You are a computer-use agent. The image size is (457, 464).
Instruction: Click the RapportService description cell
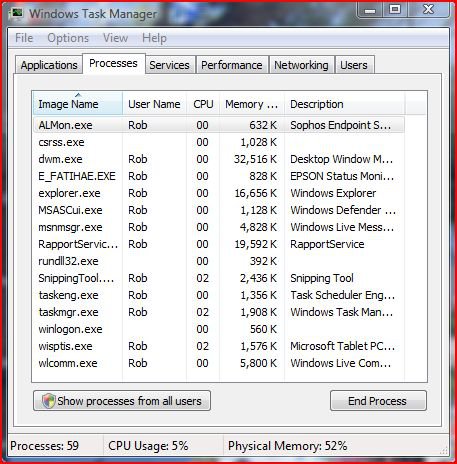coord(327,244)
